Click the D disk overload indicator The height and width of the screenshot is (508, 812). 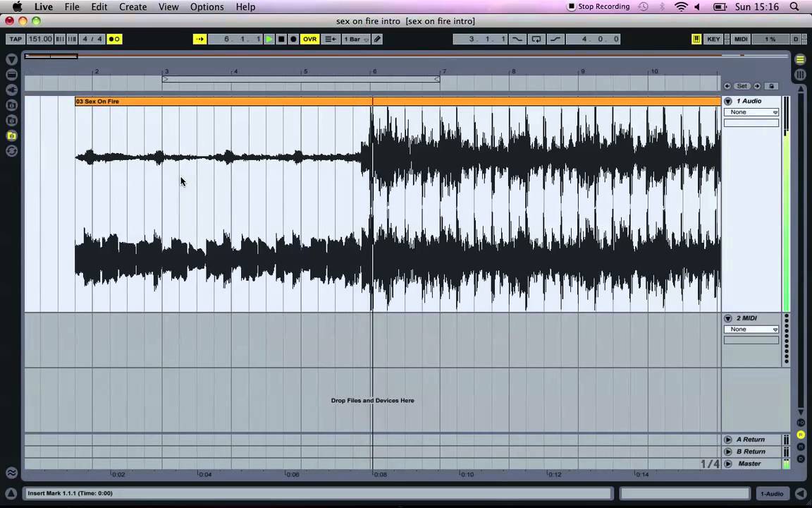click(x=796, y=39)
